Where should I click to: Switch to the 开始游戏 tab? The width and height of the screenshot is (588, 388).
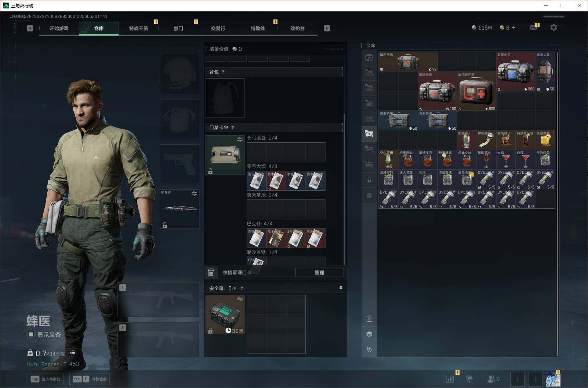click(59, 28)
